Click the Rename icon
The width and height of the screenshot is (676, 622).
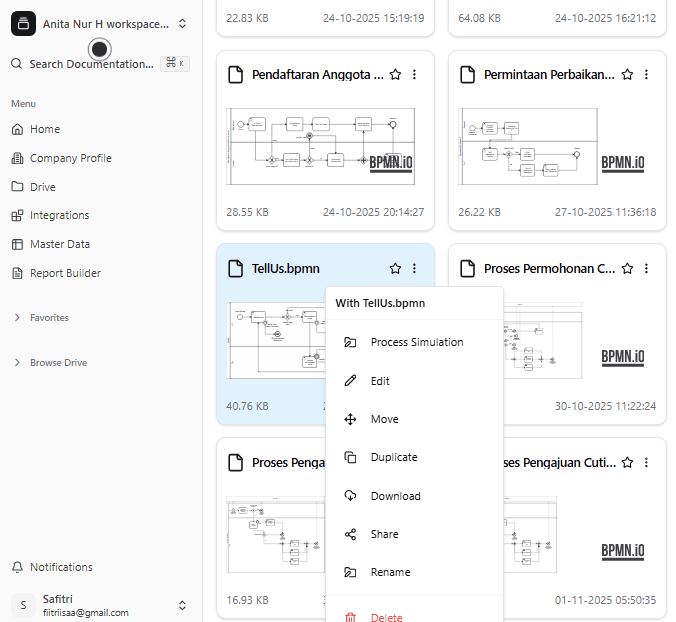(350, 572)
